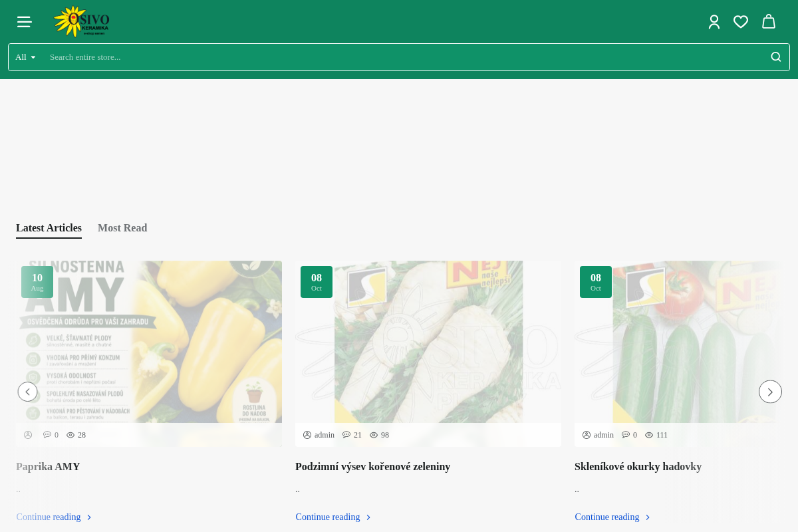
Task: Open the white root vegetable article image
Action: (x=428, y=342)
